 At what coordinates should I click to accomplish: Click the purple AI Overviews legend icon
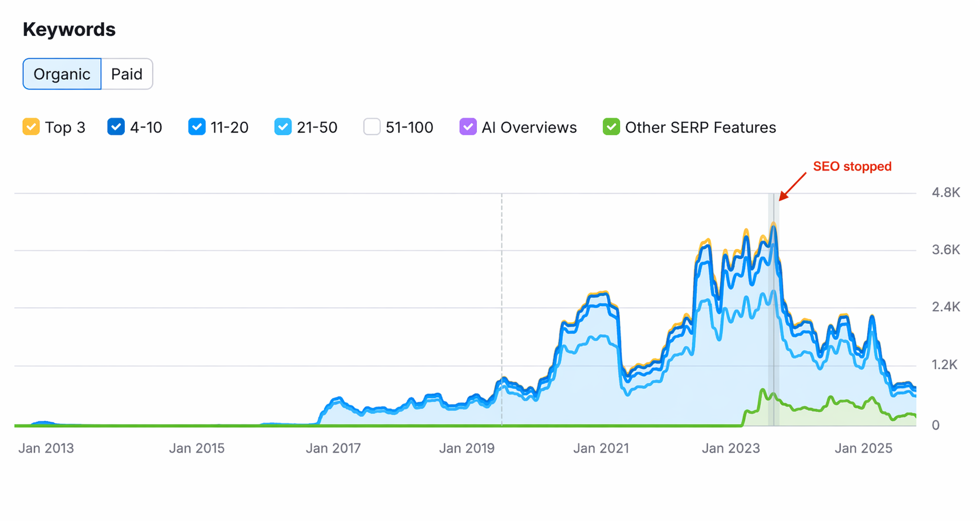[x=468, y=127]
